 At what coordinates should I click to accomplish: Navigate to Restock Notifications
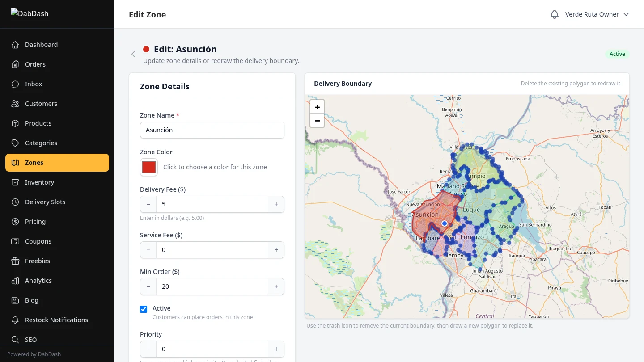(x=56, y=320)
